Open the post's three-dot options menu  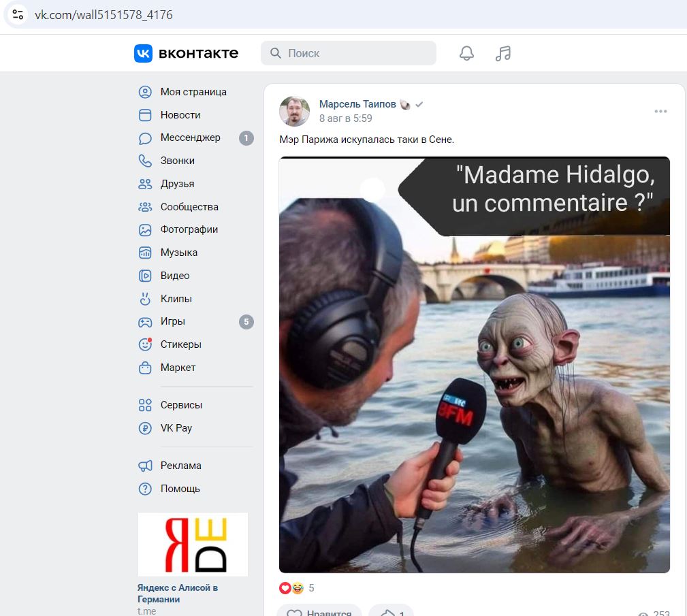click(x=660, y=111)
